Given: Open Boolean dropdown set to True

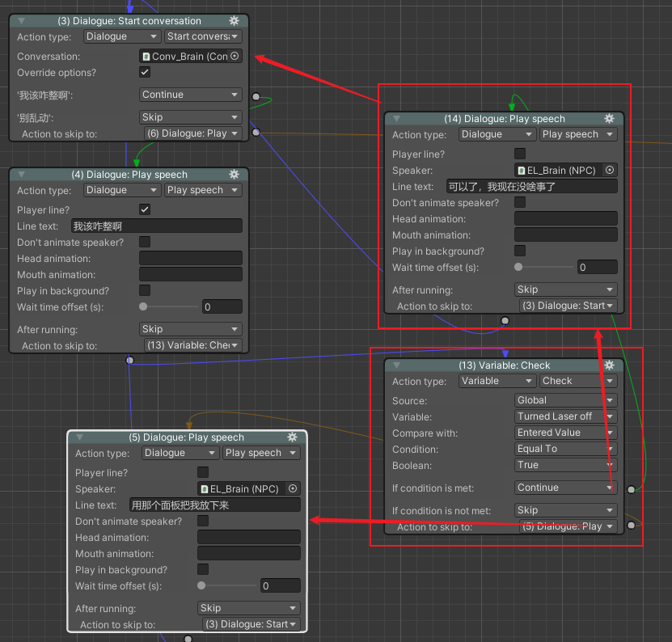Looking at the screenshot, I should click(x=566, y=465).
